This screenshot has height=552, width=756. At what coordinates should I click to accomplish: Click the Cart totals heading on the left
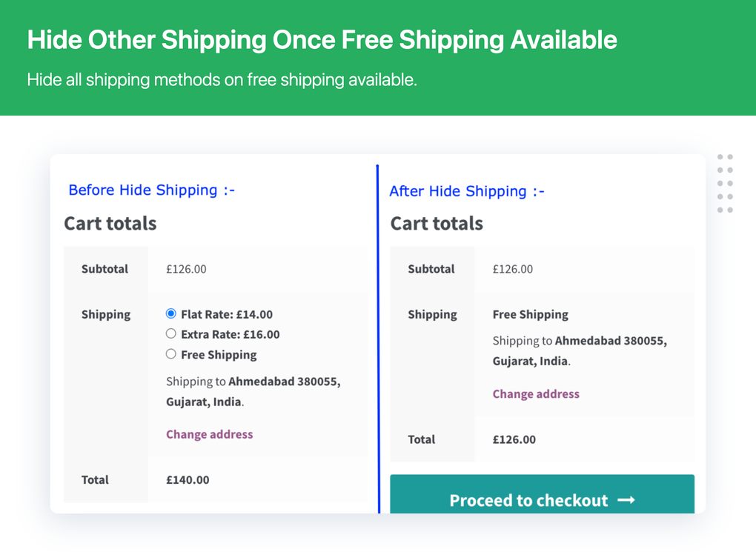point(110,223)
